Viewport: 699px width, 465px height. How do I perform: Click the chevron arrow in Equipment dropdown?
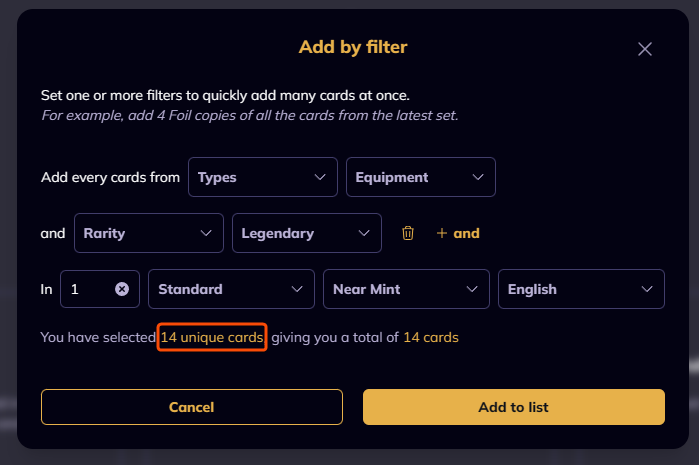click(x=478, y=177)
